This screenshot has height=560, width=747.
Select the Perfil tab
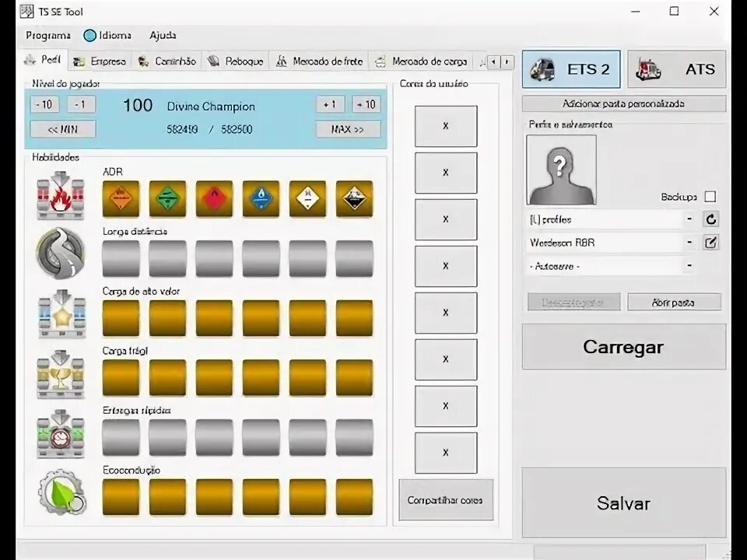pyautogui.click(x=44, y=60)
